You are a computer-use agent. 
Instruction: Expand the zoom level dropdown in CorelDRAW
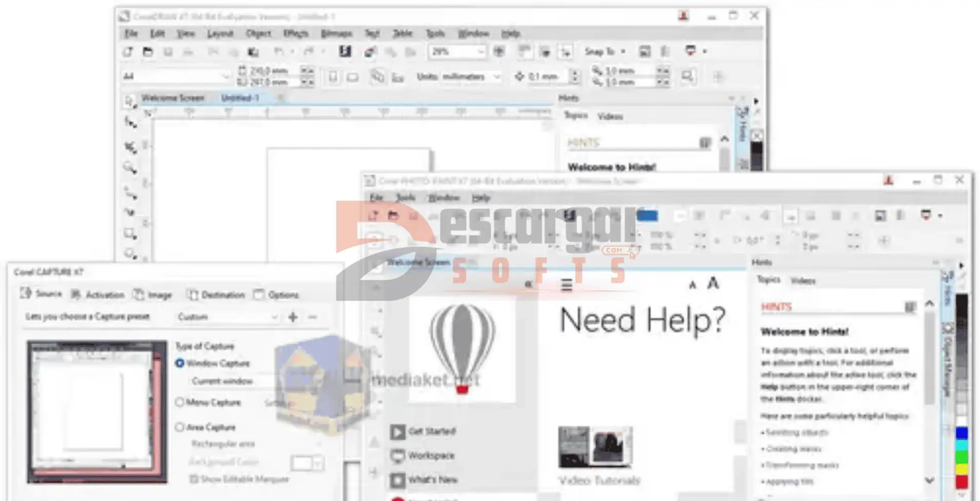pos(481,52)
